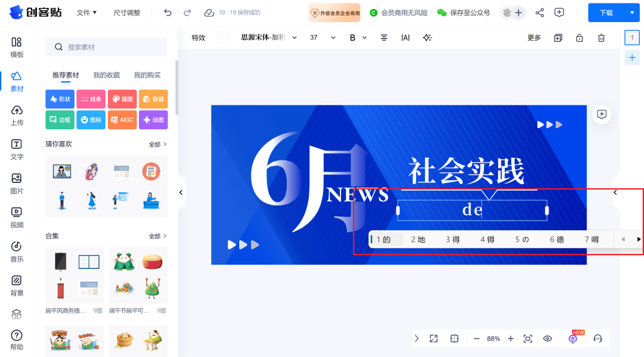This screenshot has width=644, height=357.
Task: Click the AIGC category button
Action: point(122,120)
